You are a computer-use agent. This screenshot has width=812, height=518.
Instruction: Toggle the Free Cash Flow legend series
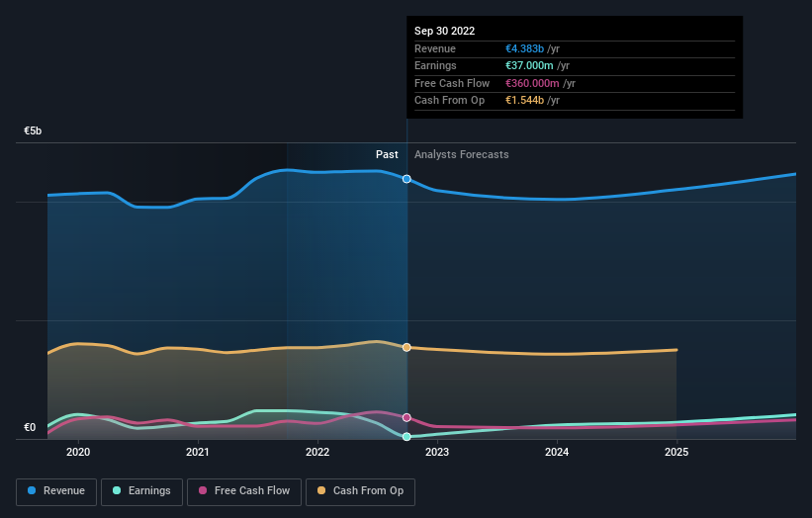[x=244, y=491]
